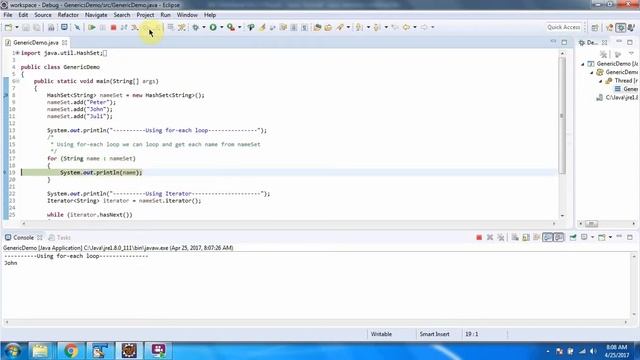Screen dimensions: 640x360
Task: Open the Open Console dropdown arrow
Action: coord(610,238)
